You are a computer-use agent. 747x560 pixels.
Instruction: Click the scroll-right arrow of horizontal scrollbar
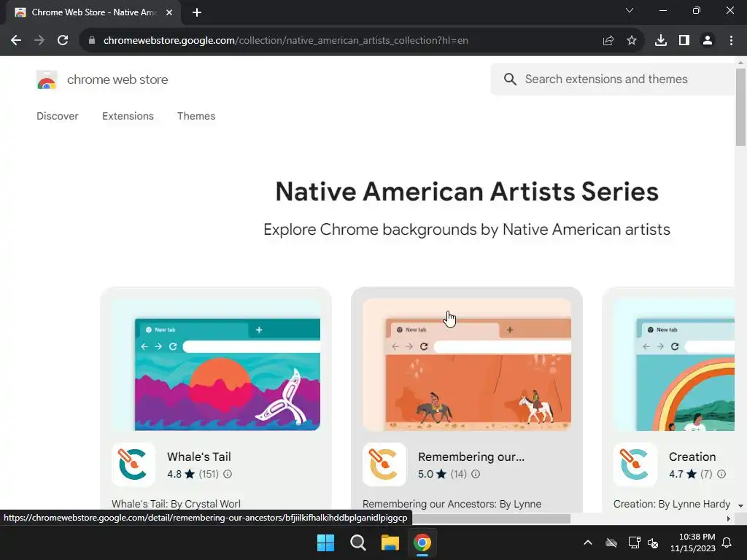click(729, 518)
